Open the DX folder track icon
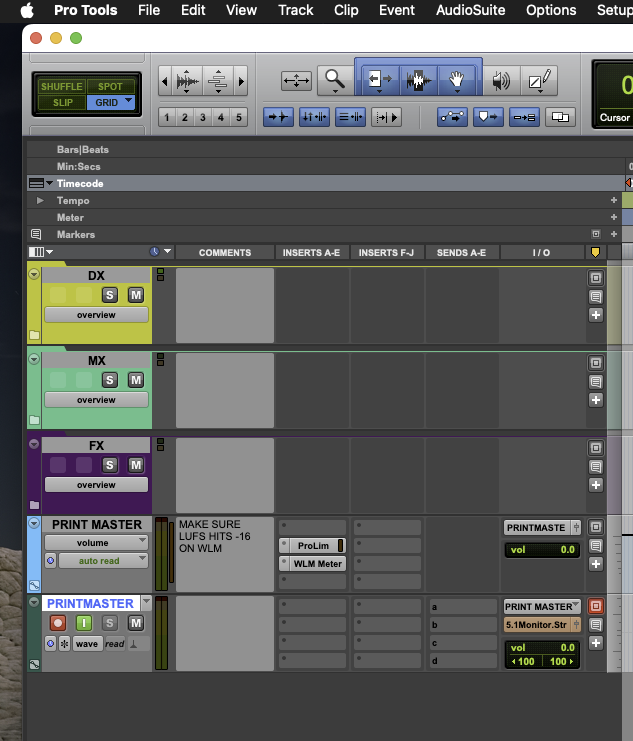633x741 pixels. click(x=35, y=335)
